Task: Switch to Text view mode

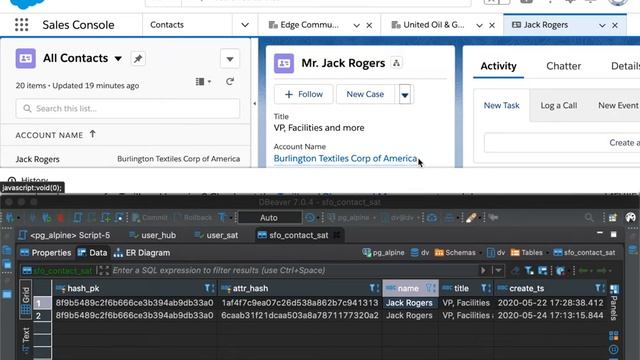Action: (x=26, y=340)
